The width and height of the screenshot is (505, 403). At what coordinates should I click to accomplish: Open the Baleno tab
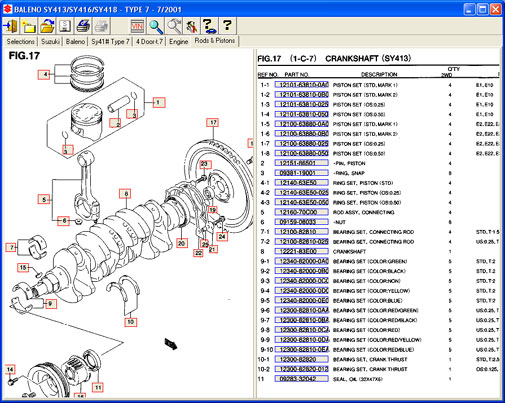point(75,42)
